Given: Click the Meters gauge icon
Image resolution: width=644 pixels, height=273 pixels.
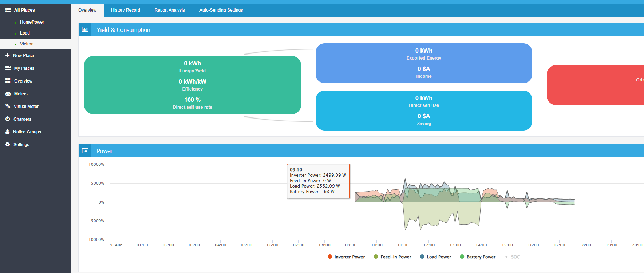Looking at the screenshot, I should 8,93.
